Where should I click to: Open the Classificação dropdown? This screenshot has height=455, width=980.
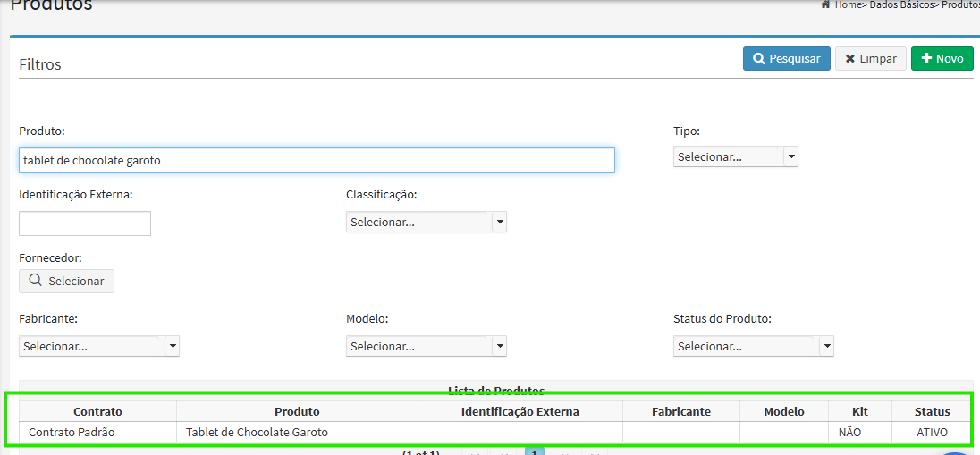tap(427, 222)
